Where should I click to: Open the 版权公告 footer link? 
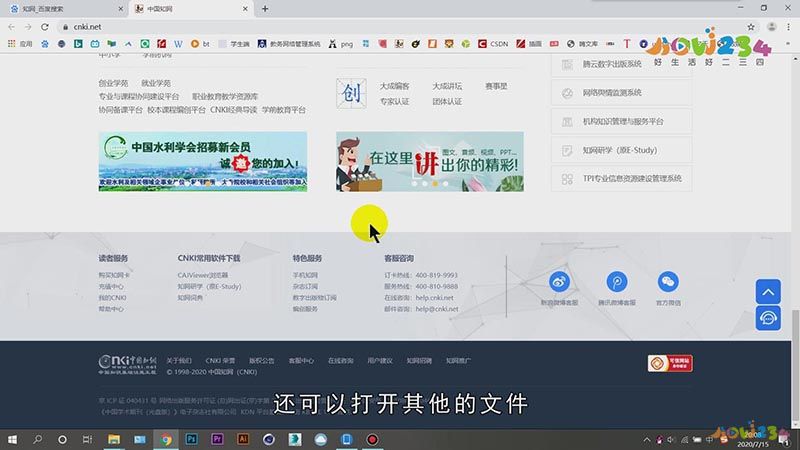(x=262, y=360)
